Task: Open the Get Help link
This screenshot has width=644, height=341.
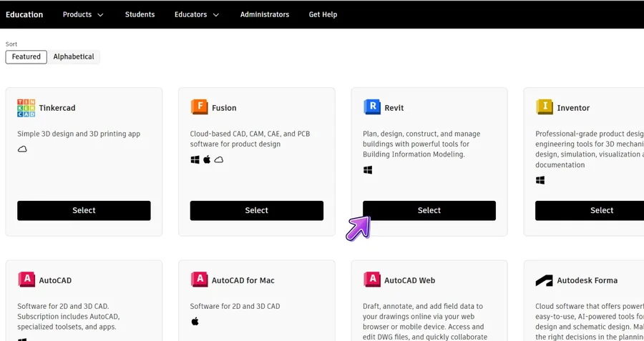Action: tap(323, 14)
